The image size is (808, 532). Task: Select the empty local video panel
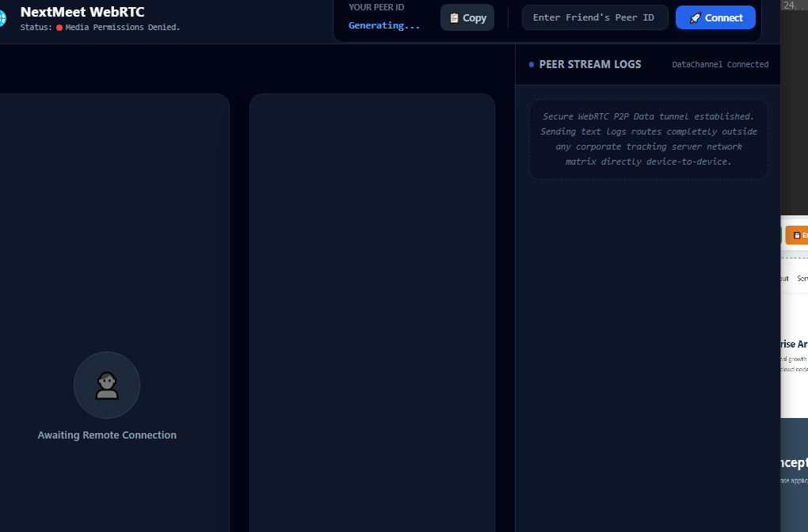pyautogui.click(x=372, y=313)
